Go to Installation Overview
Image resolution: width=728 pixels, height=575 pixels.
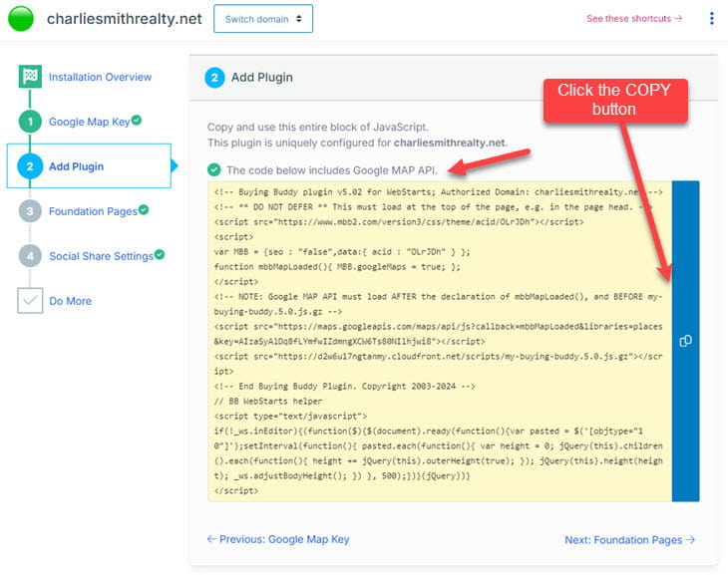click(x=101, y=77)
